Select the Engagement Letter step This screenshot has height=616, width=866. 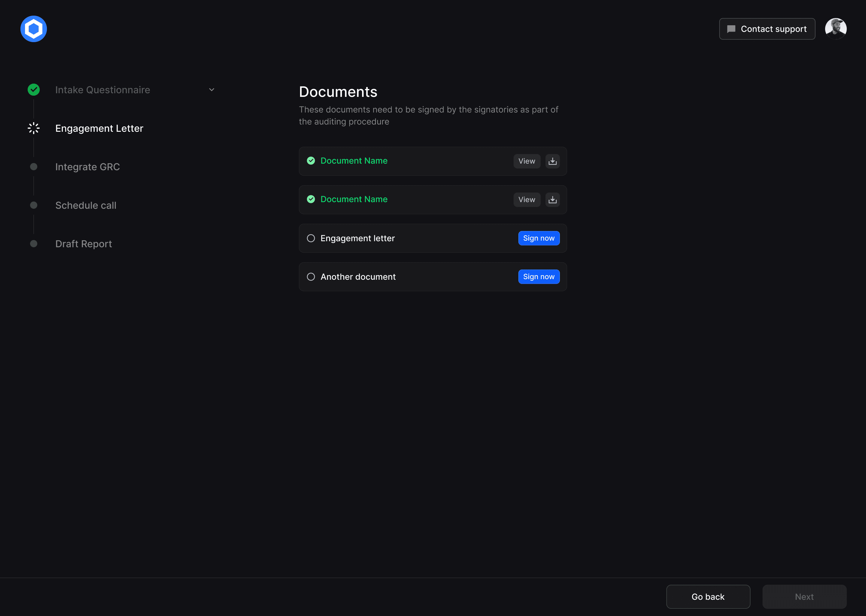point(99,128)
